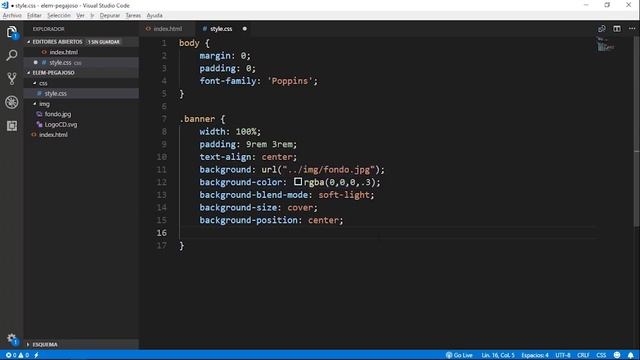The height and width of the screenshot is (360, 640).
Task: Change language mode CSS
Action: [601, 355]
